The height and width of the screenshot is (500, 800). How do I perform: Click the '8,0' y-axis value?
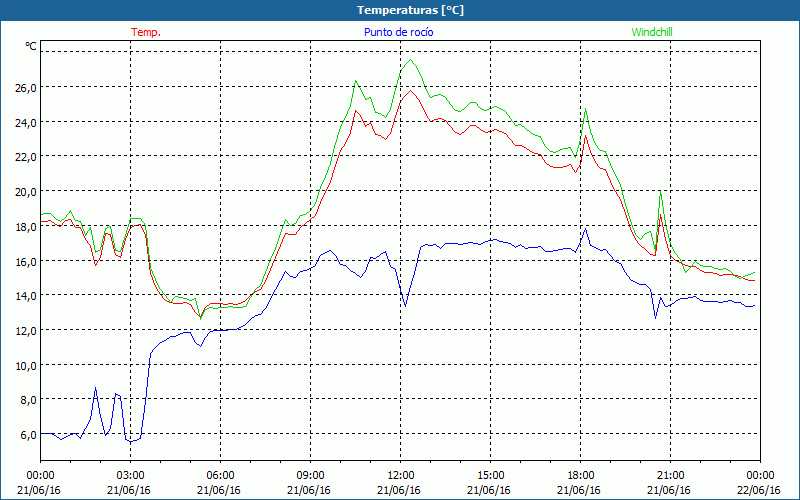click(x=28, y=400)
